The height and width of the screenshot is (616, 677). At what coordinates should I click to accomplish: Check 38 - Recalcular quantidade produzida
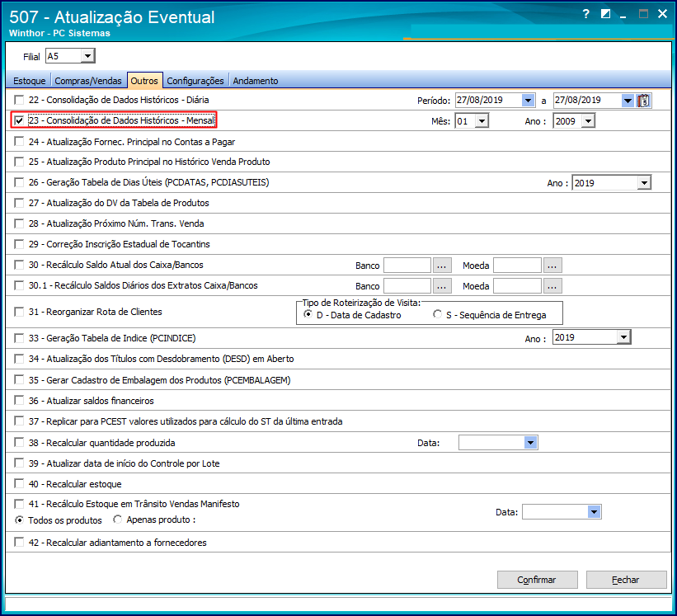[19, 443]
